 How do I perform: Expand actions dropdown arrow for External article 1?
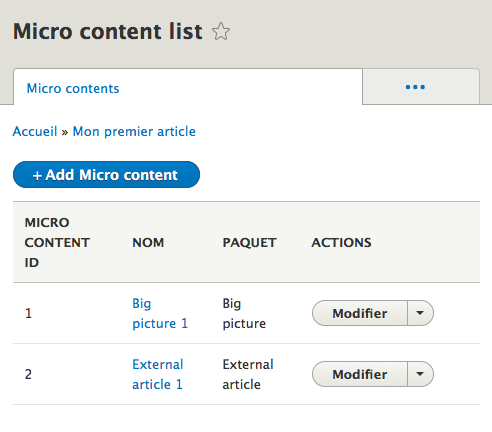[x=420, y=374]
